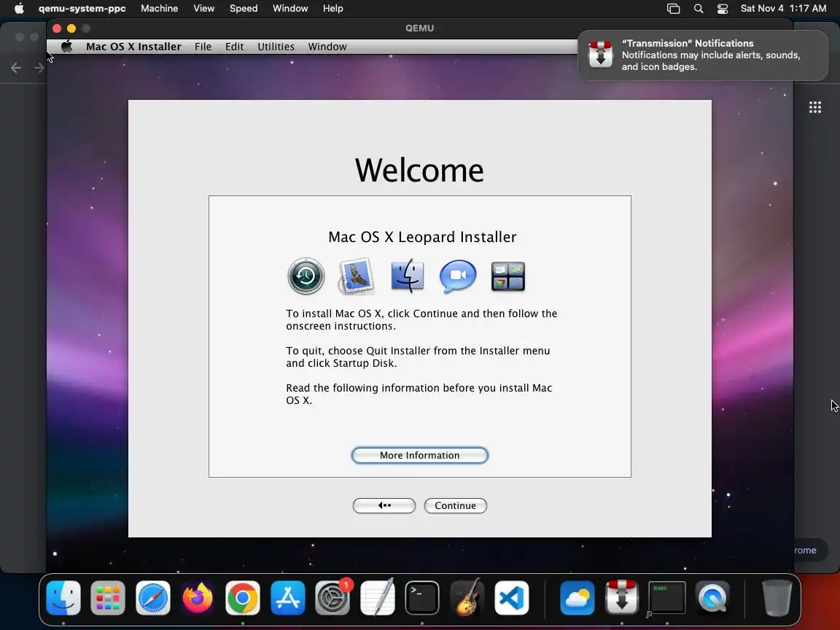This screenshot has height=630, width=840.
Task: Launch Firefox from the Dock
Action: [x=198, y=598]
